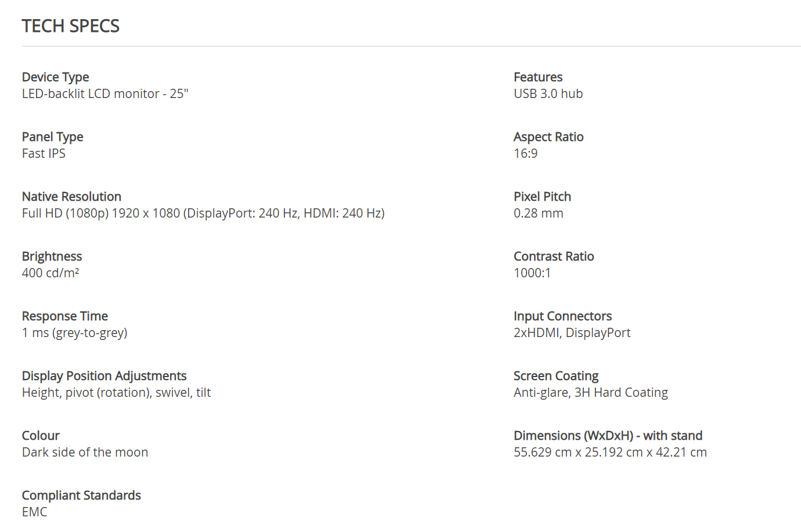Click the Dark side of the moon text

click(85, 453)
